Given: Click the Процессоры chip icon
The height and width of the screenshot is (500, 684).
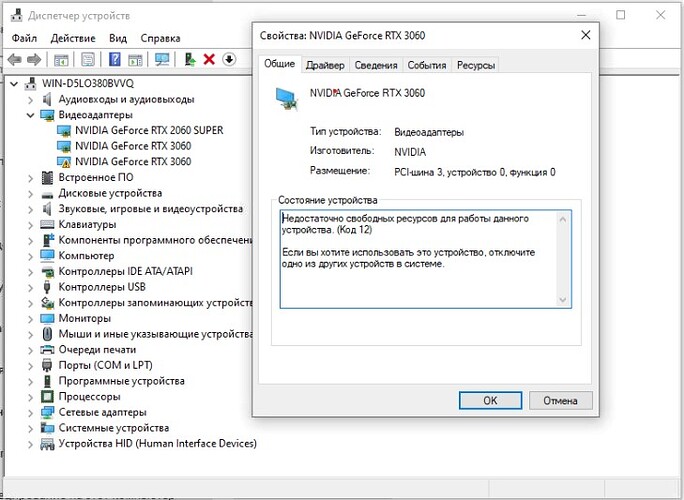Looking at the screenshot, I should tap(47, 397).
